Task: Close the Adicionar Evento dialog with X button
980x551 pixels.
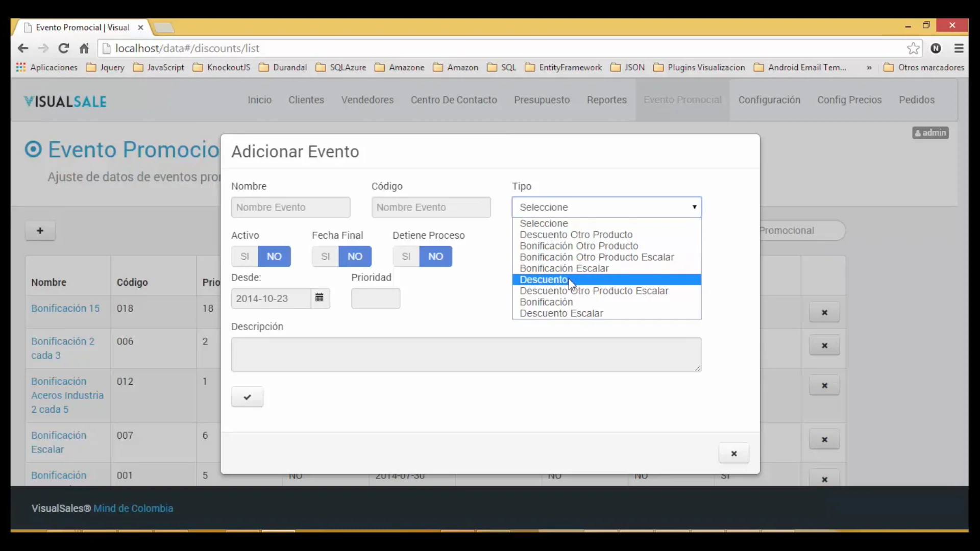Action: (733, 453)
